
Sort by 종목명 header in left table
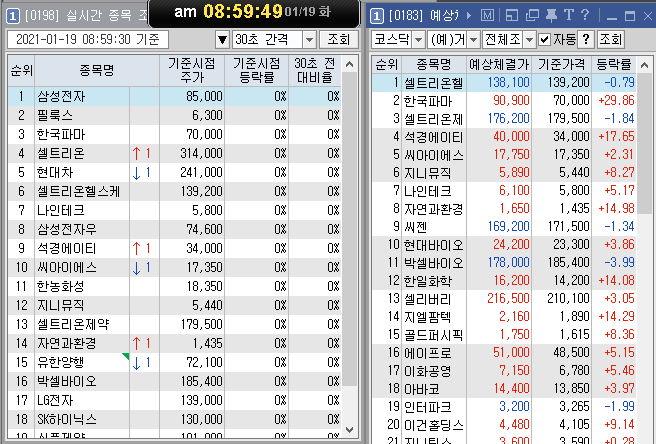97,70
